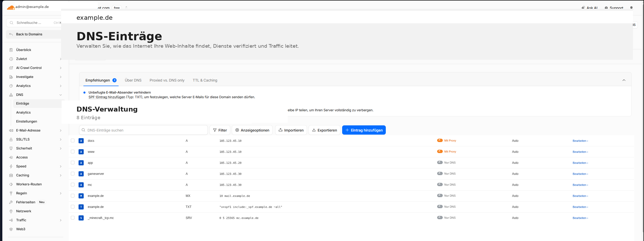Image resolution: width=644 pixels, height=241 pixels.
Task: Click the Analytics chart icon
Action: click(11, 86)
